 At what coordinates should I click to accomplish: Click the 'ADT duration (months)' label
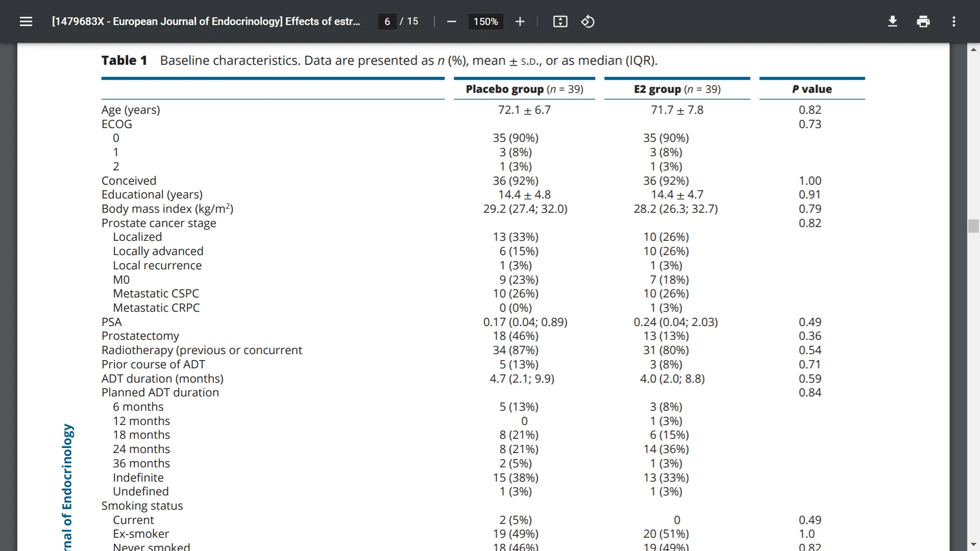coord(162,379)
